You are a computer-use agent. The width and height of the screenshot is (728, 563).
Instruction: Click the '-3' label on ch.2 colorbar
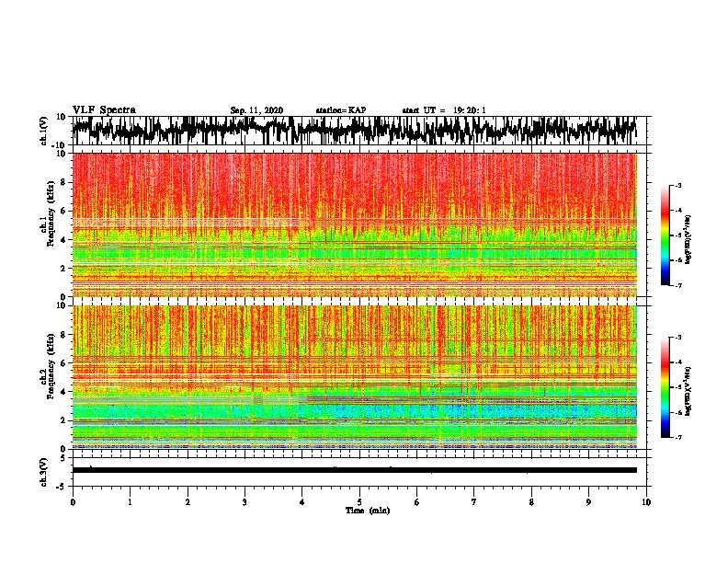[x=678, y=338]
